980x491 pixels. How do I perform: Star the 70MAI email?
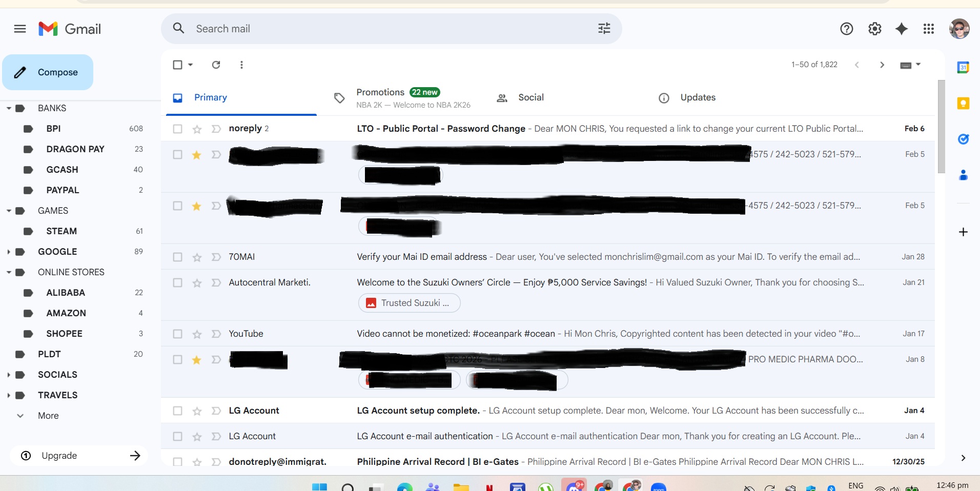[x=197, y=257]
